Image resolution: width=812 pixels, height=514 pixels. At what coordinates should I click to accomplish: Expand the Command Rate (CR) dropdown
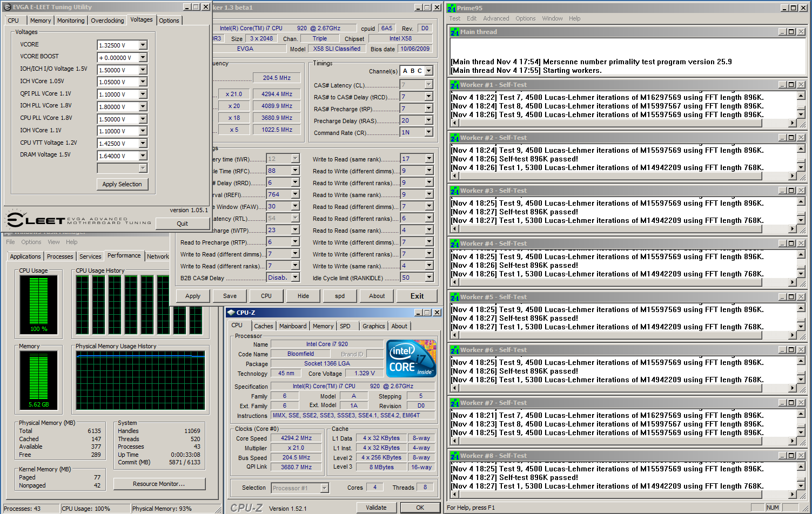[429, 132]
